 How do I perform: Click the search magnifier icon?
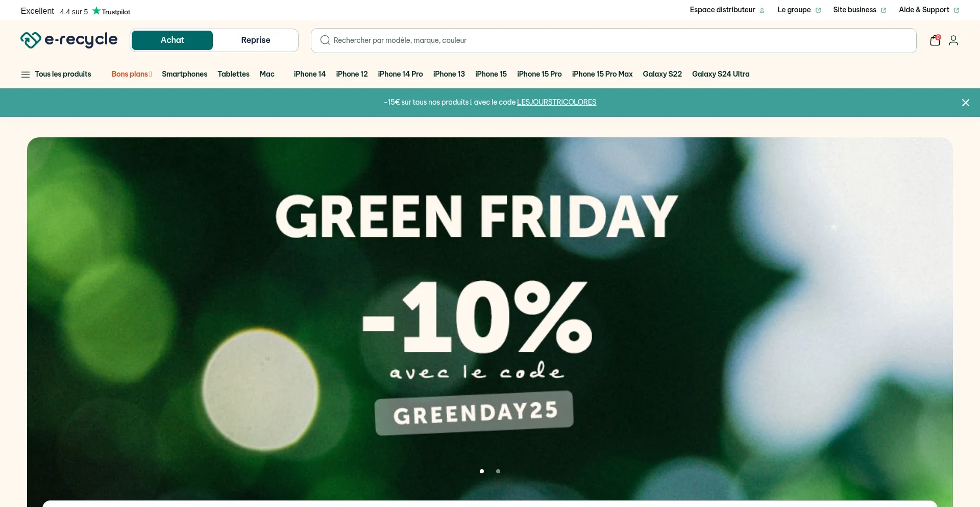pos(325,40)
